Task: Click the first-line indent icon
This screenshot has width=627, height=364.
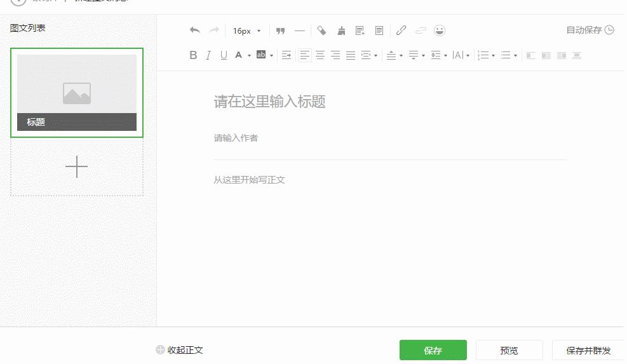Action: click(287, 55)
